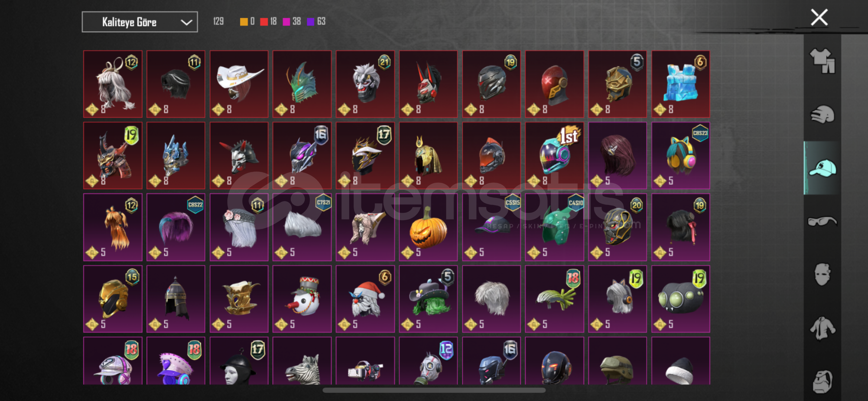Filter by the pink quality count 38
The height and width of the screenshot is (401, 868).
[x=292, y=22]
